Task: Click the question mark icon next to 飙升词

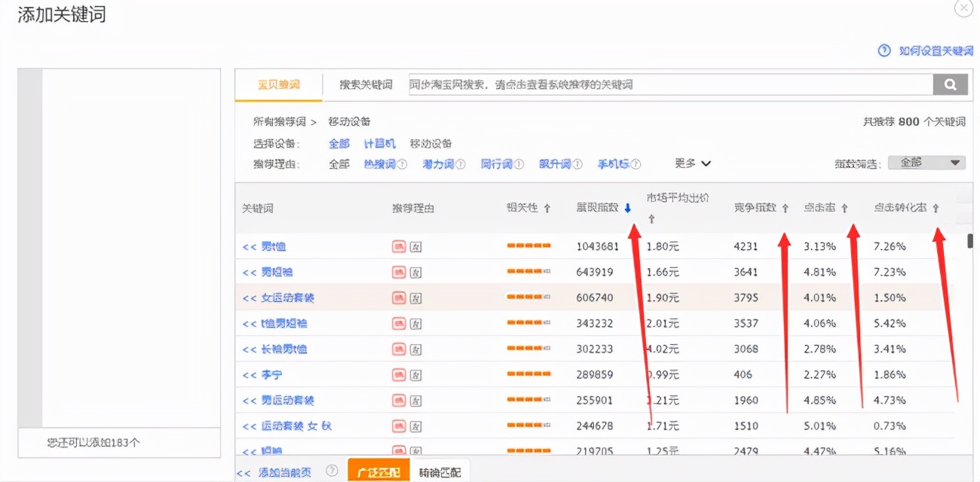Action: (577, 163)
